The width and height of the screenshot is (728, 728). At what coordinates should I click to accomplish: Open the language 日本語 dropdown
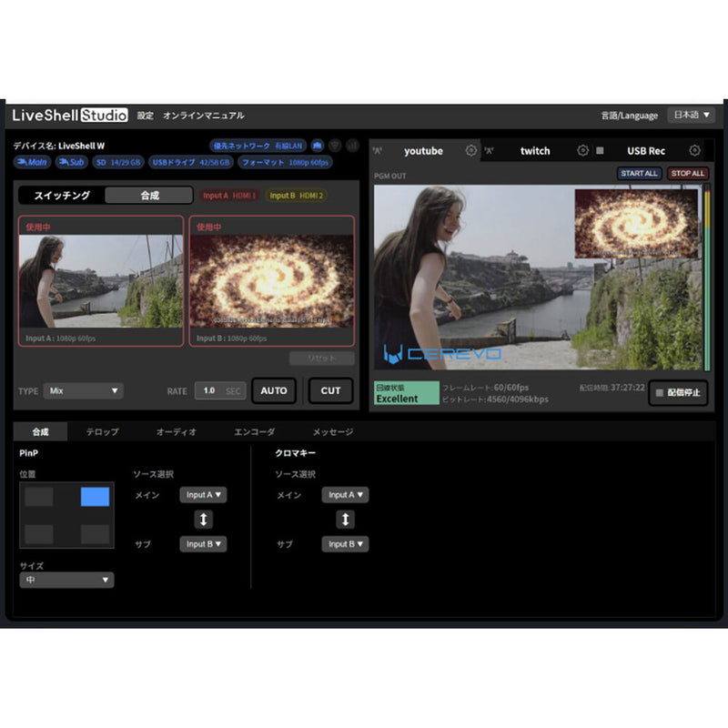691,116
